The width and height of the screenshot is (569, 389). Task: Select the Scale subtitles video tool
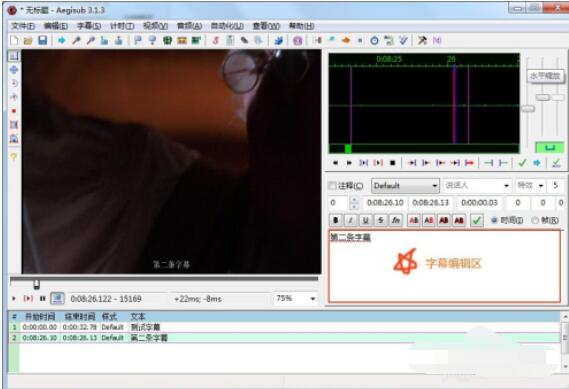[13, 111]
